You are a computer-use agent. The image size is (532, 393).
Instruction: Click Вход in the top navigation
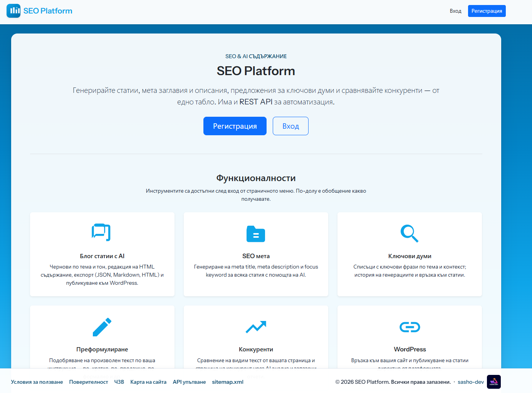(x=455, y=11)
